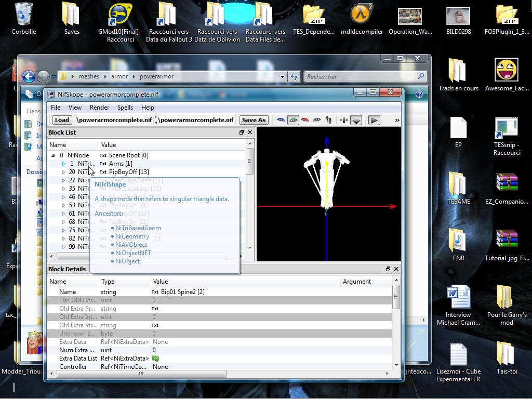Click the Type column header in Block Details
Screen dimensions: 532x399
pos(108,282)
